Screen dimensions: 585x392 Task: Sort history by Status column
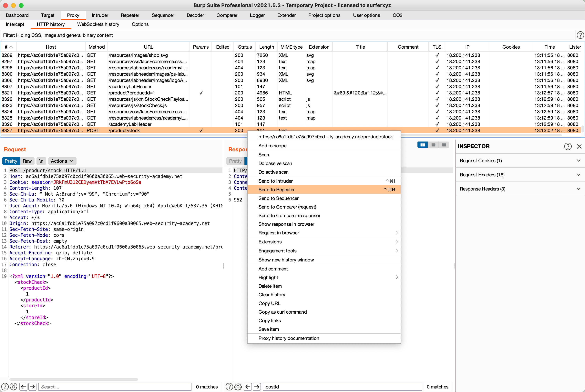[245, 47]
